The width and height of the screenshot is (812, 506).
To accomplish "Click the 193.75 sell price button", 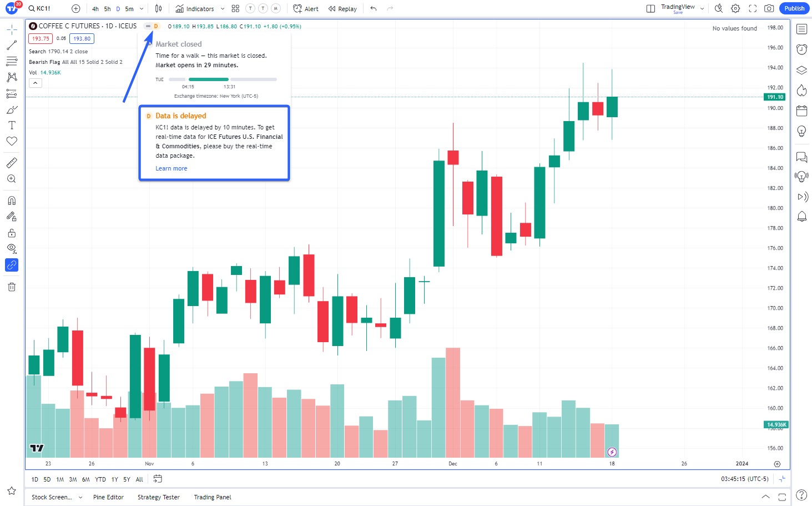I will [41, 39].
